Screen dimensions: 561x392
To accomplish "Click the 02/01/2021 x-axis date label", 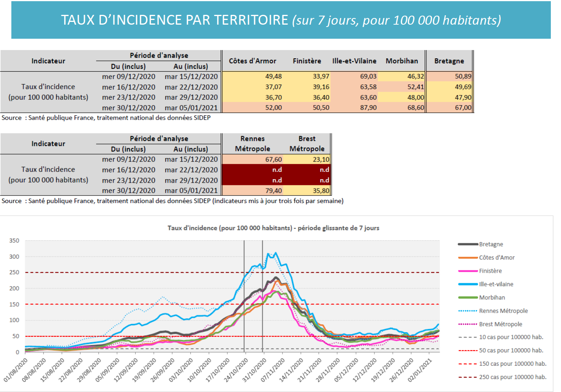I will (x=419, y=370).
